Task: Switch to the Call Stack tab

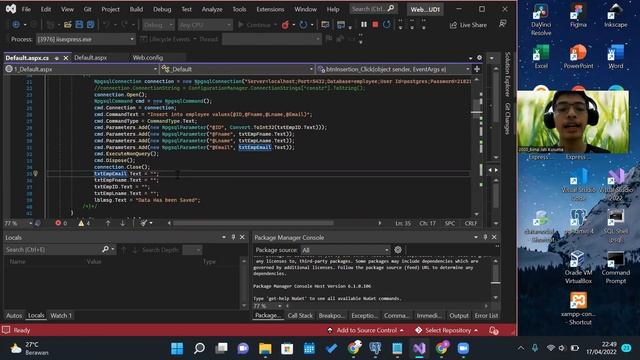Action: click(300, 316)
